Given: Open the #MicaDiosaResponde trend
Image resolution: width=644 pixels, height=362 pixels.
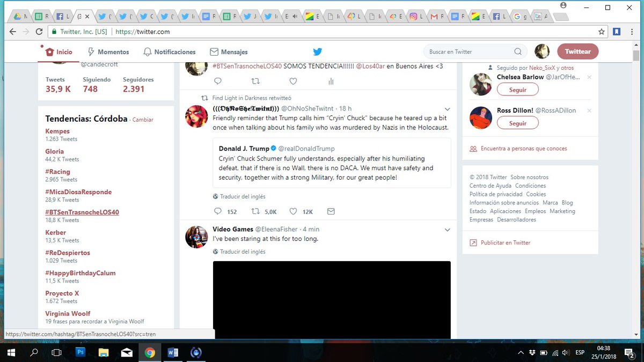Looking at the screenshot, I should pos(78,192).
